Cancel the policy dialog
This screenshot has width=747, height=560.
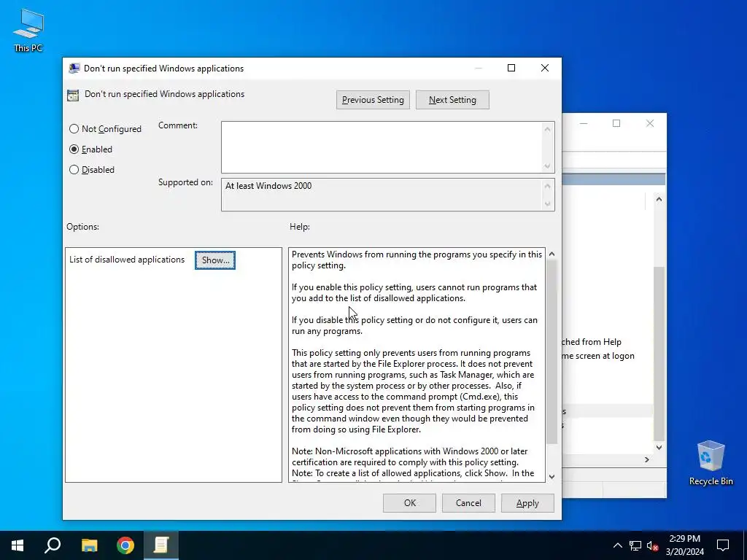[468, 503]
